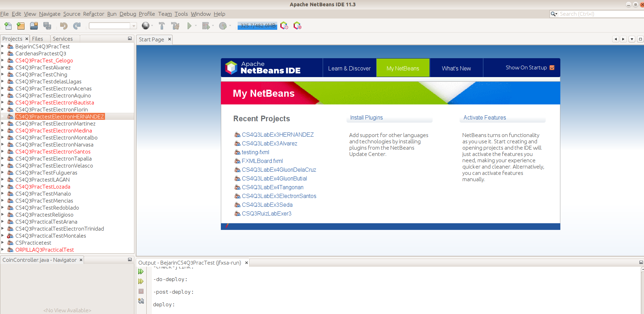The width and height of the screenshot is (644, 314).
Task: Clean and build with hammer-broom icon
Action: tap(175, 26)
